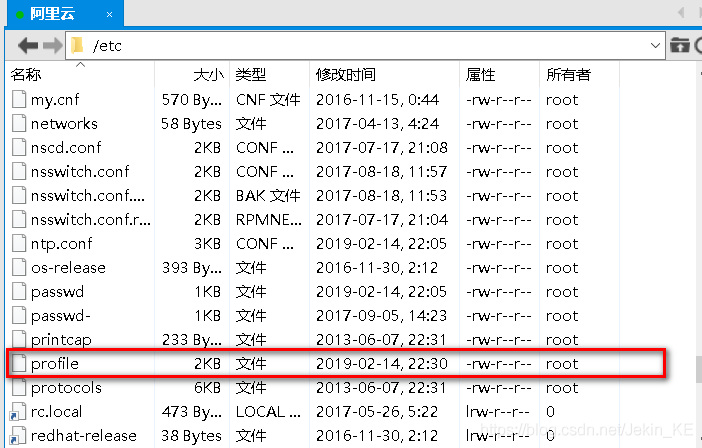Click the forward arrow navigation icon
This screenshot has height=448, width=702.
52,46
